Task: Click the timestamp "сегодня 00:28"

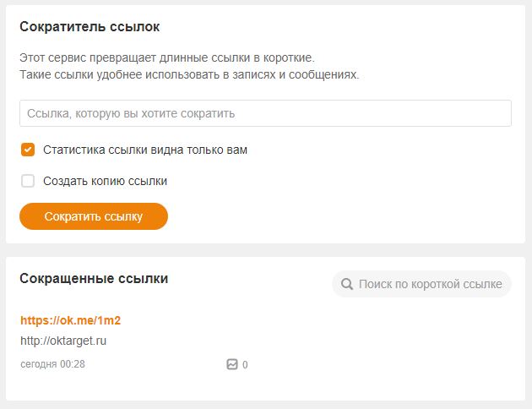Action: click(52, 364)
